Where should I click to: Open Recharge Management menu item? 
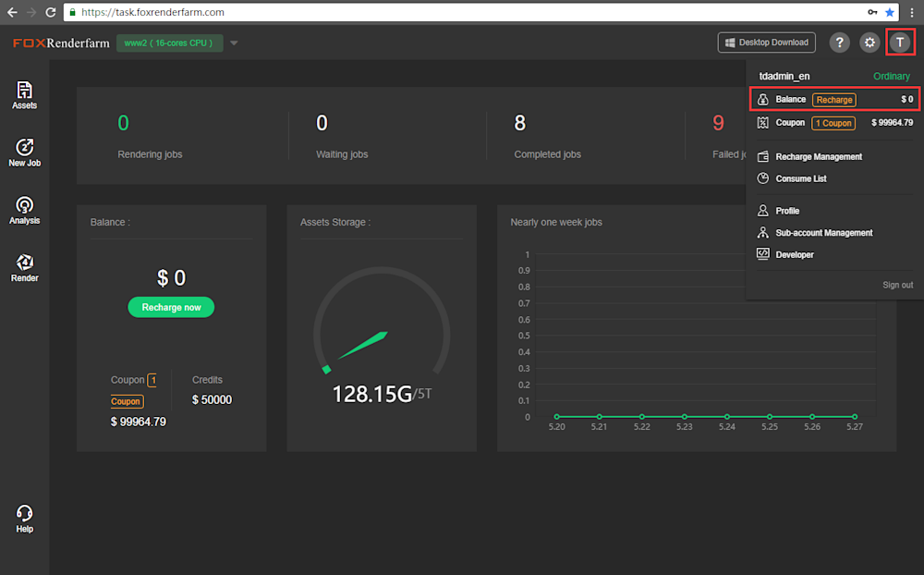tap(819, 156)
